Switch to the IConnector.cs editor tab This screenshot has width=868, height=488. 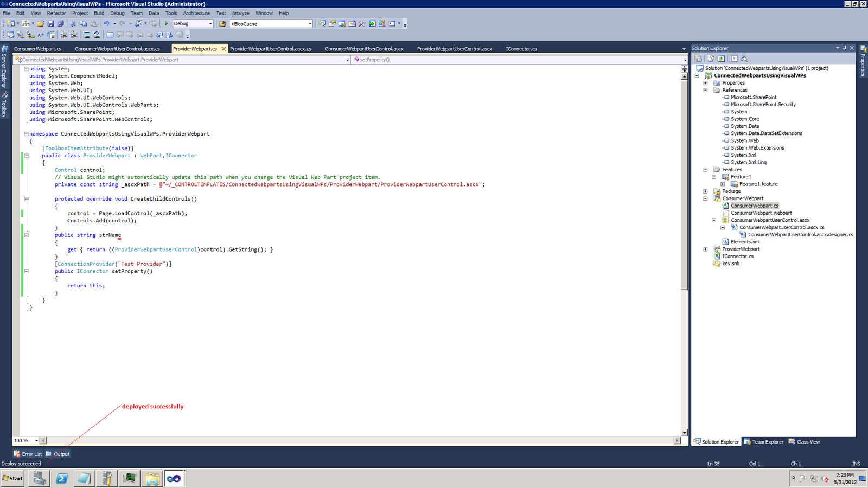click(x=521, y=49)
